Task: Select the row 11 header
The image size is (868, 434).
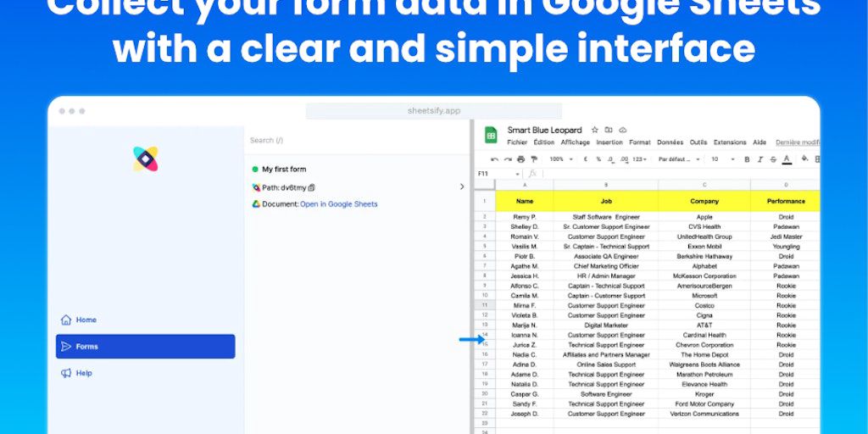Action: 485,305
